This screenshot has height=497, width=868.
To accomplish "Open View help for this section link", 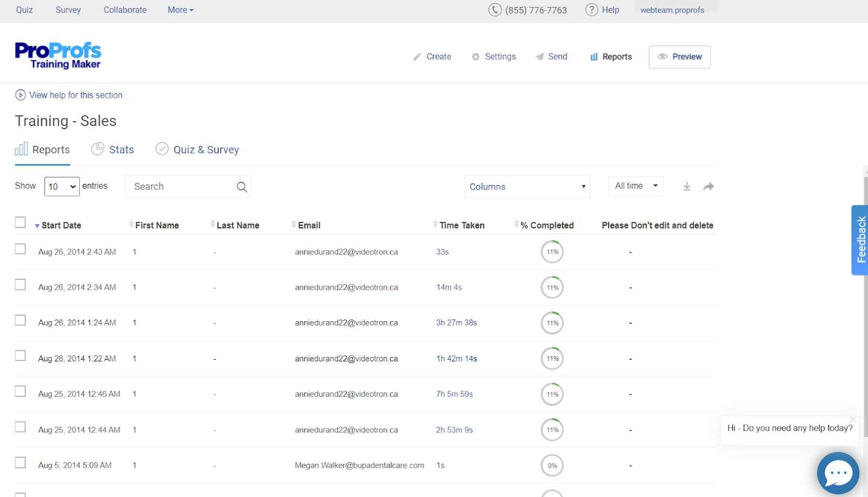I will click(x=75, y=95).
